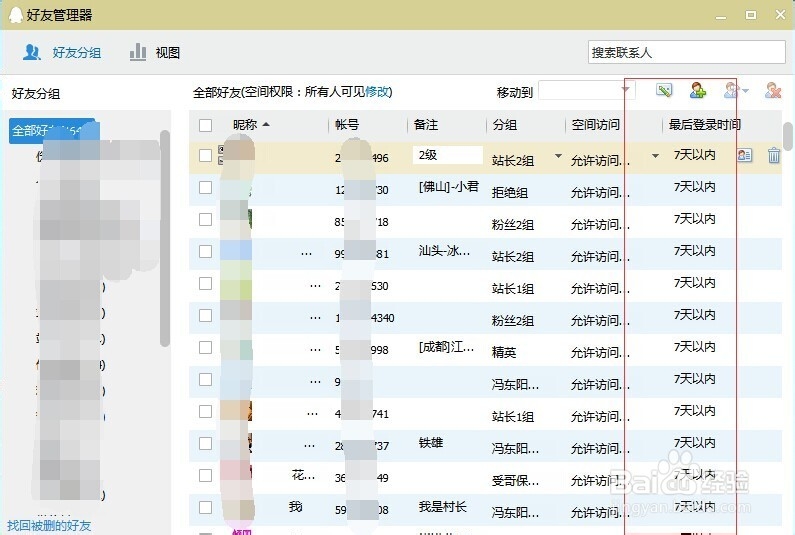Close the 好友管理器 window
The image size is (795, 535).
tap(780, 15)
